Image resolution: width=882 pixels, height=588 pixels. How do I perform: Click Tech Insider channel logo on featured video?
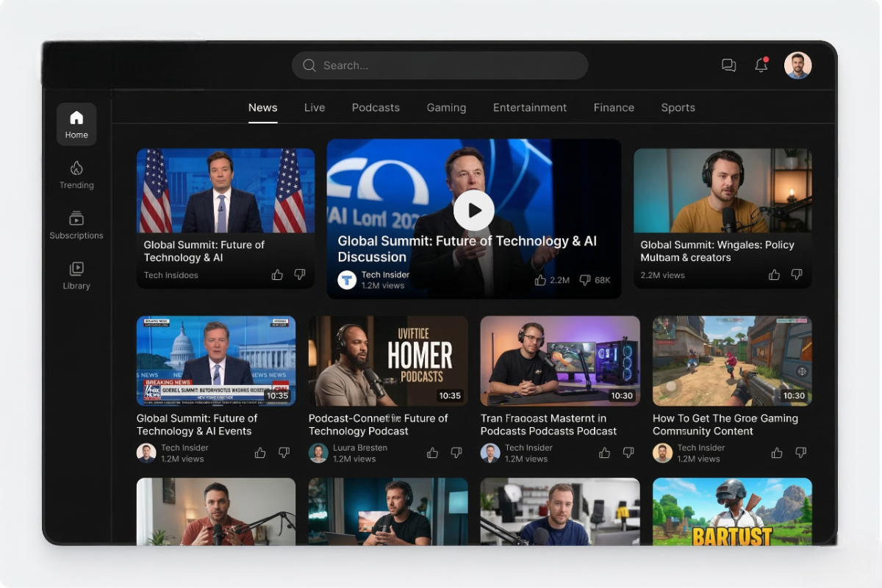[347, 280]
